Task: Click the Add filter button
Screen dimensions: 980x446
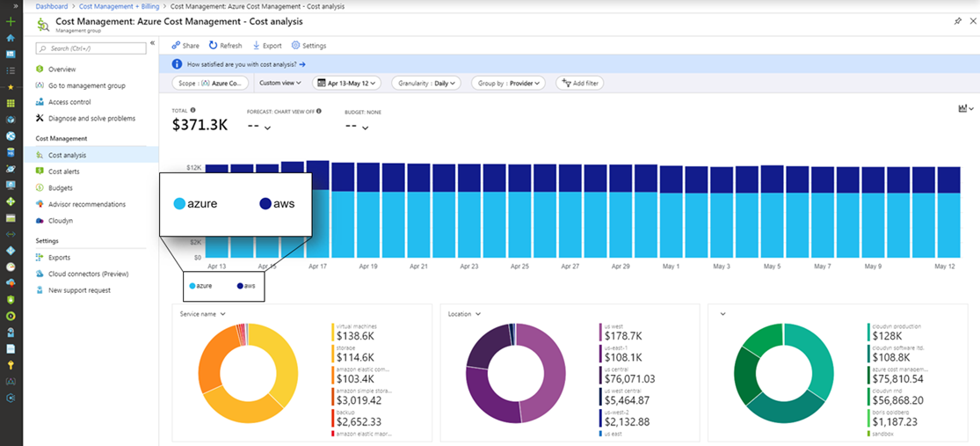Action: 579,83
